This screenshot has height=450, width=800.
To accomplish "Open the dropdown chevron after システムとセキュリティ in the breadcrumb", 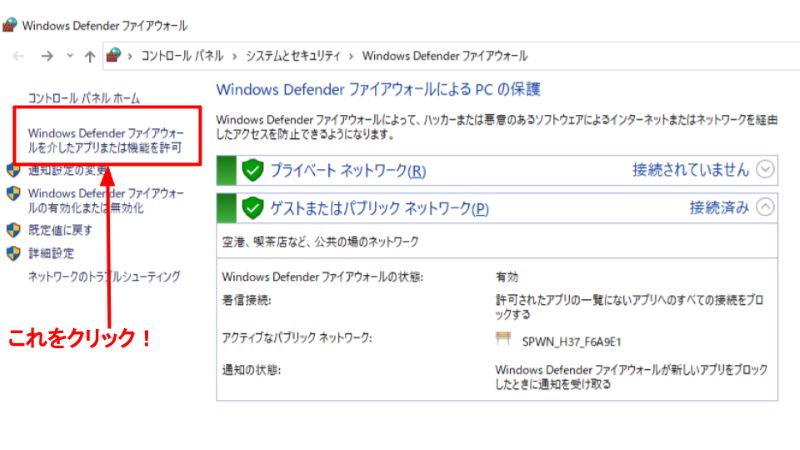I will pyautogui.click(x=351, y=56).
